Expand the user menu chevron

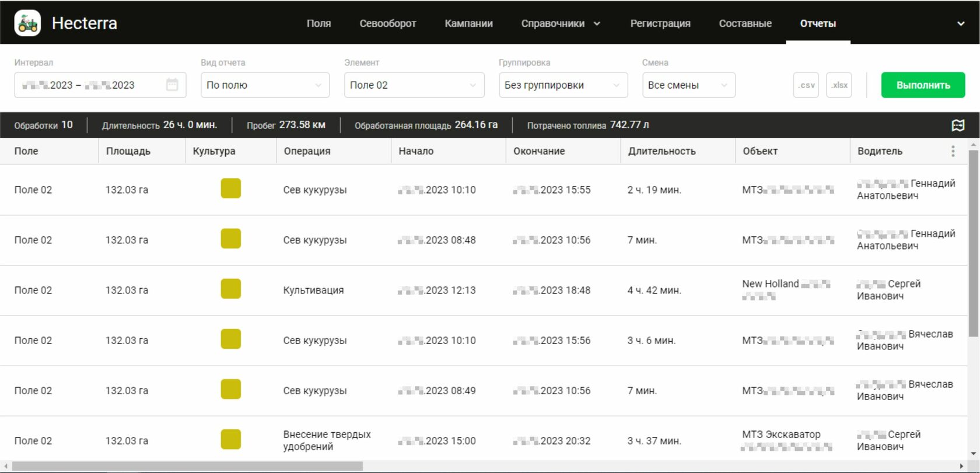960,24
